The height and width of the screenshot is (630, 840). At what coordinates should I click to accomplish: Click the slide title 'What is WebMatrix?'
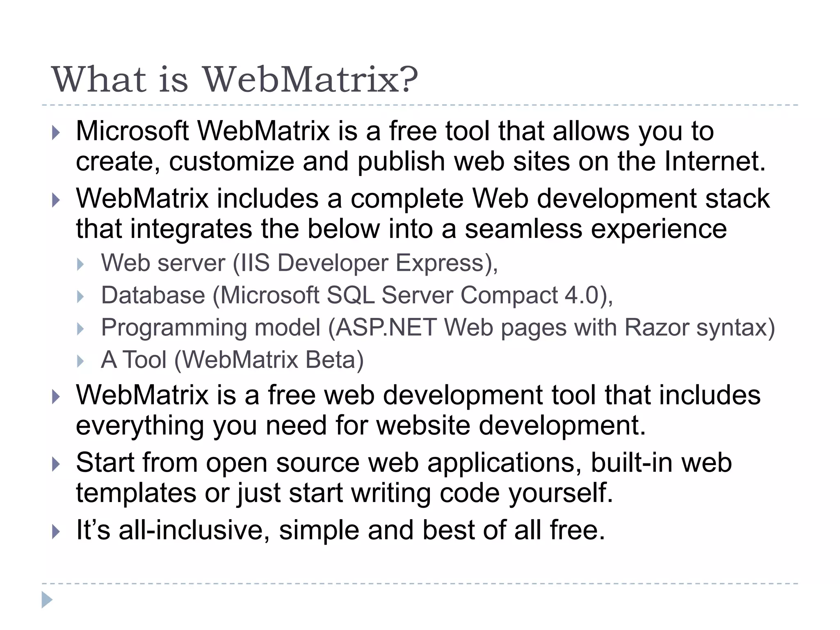(x=234, y=79)
